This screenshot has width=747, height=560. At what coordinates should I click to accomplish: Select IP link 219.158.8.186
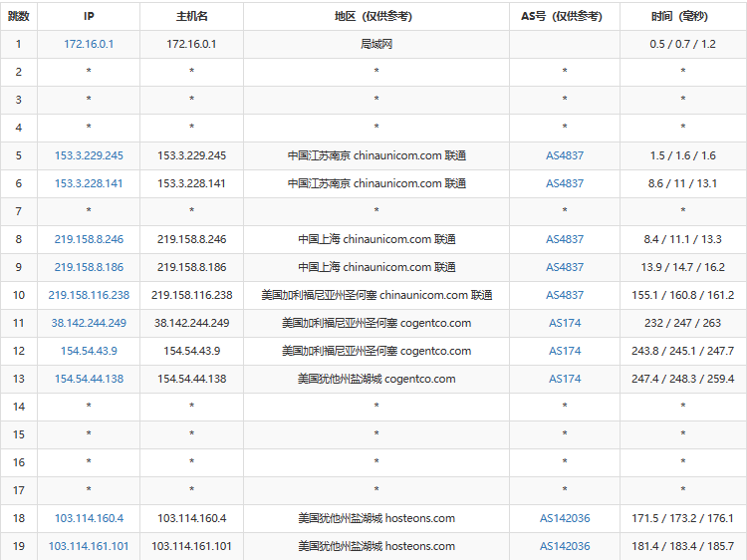pyautogui.click(x=89, y=267)
